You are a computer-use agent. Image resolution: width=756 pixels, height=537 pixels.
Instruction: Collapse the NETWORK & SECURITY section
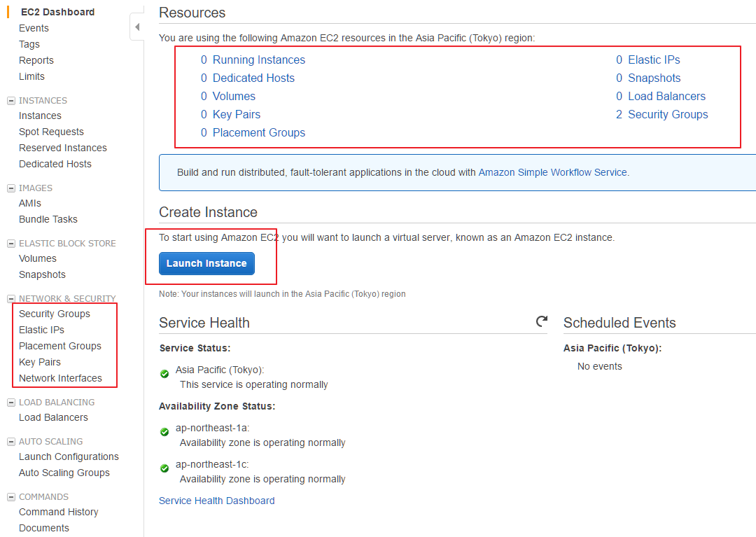pos(11,299)
